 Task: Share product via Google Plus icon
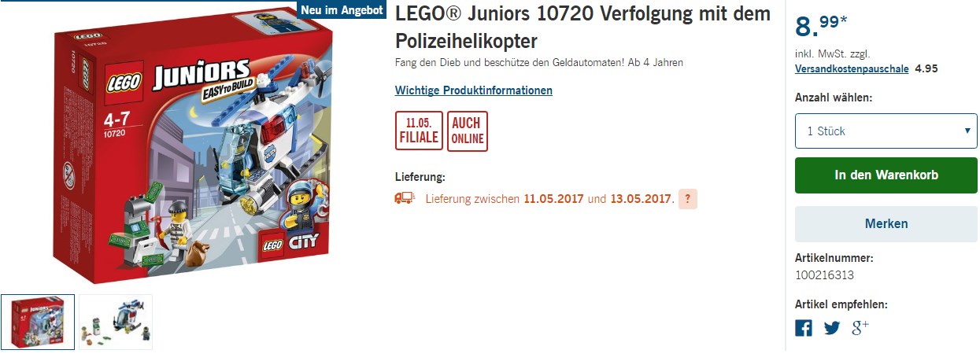point(860,327)
